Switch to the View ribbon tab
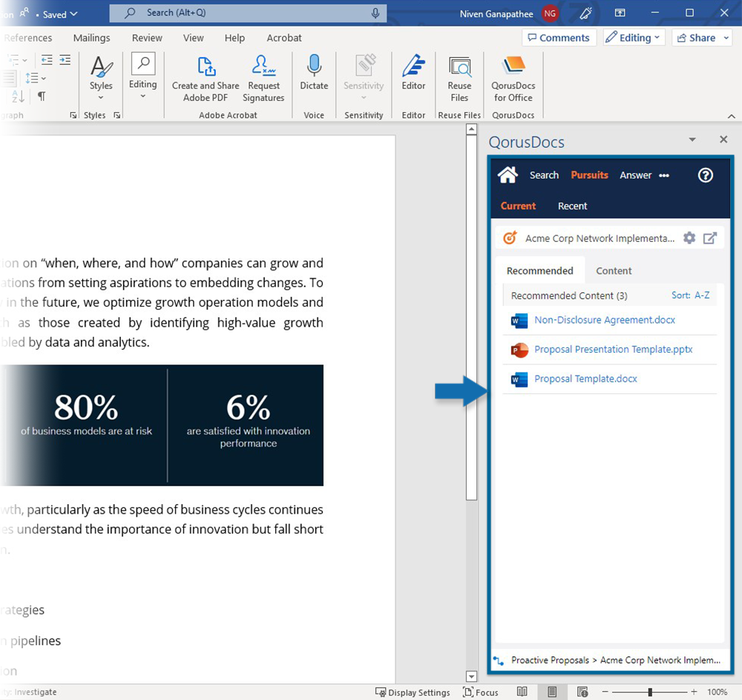The height and width of the screenshot is (700, 742). (193, 38)
